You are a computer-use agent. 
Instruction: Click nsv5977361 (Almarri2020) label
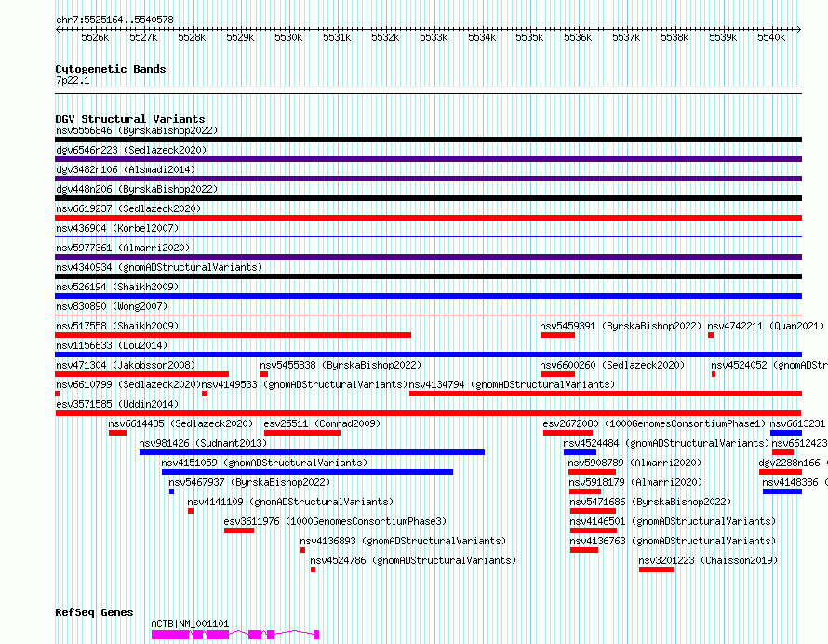pos(123,248)
